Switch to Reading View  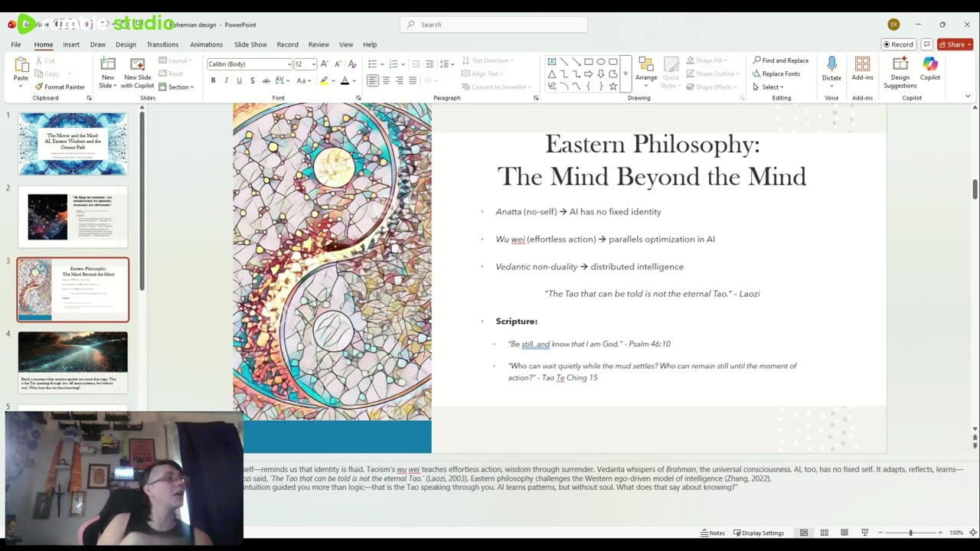point(844,533)
